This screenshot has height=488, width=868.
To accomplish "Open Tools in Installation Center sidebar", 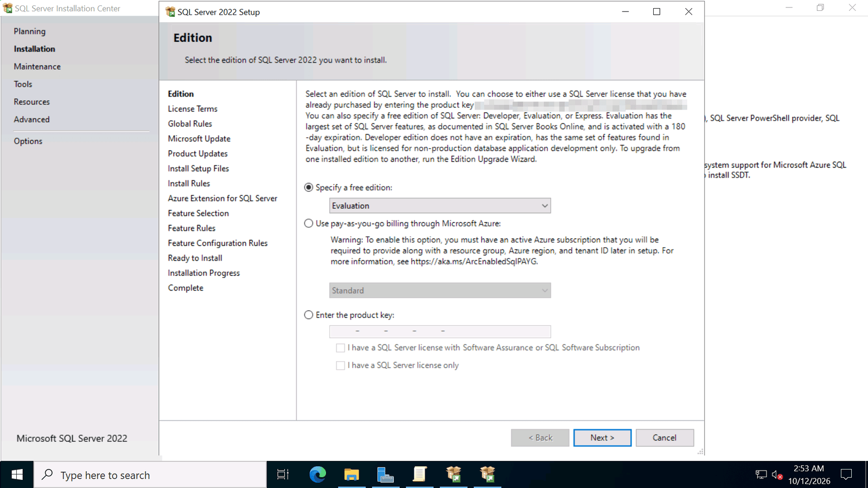I will click(x=23, y=84).
